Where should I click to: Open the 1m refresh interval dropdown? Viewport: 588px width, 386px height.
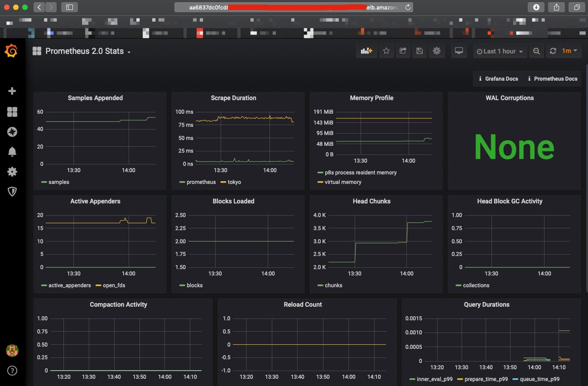[x=568, y=51]
